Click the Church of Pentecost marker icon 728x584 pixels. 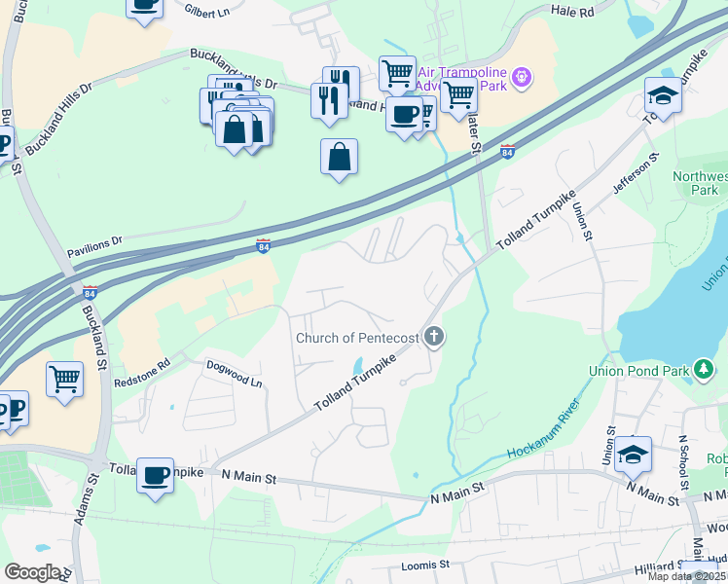click(x=434, y=337)
